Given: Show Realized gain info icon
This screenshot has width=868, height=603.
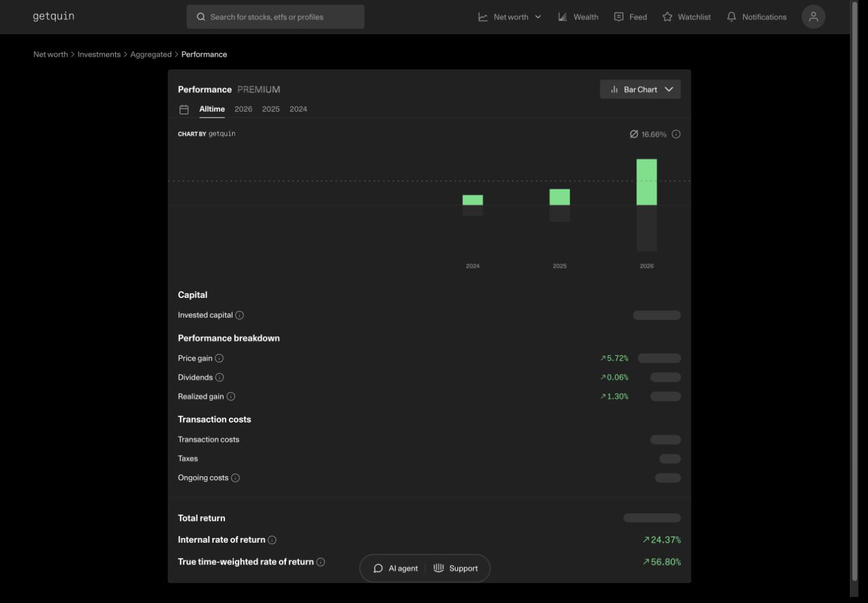Looking at the screenshot, I should tap(231, 397).
